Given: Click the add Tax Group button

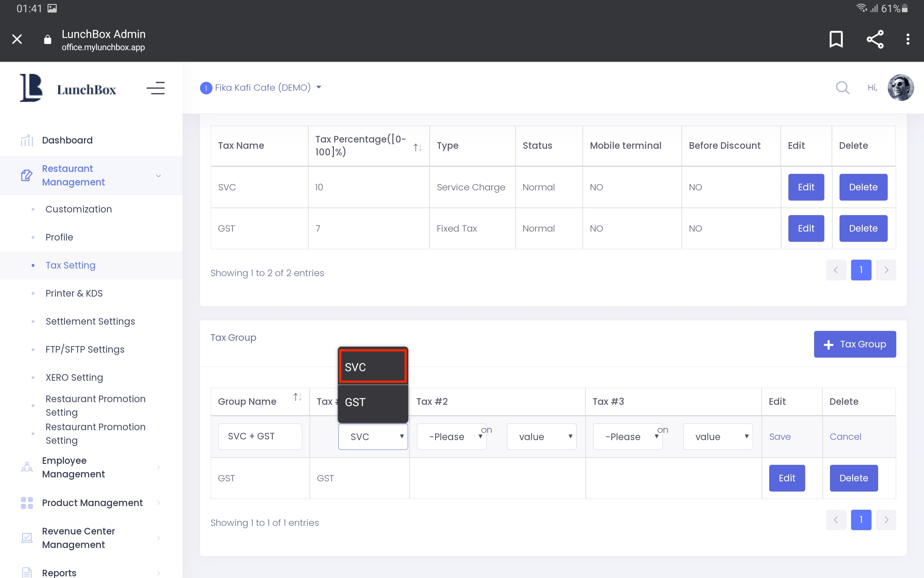Looking at the screenshot, I should point(854,344).
